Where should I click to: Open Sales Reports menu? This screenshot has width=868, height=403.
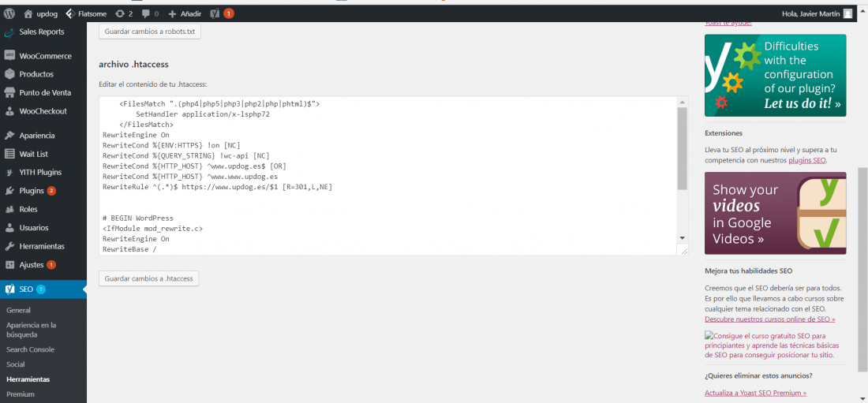click(x=43, y=32)
